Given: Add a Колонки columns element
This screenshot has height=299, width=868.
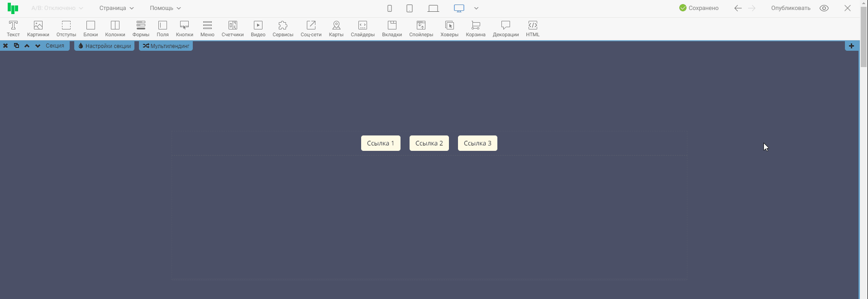Looking at the screenshot, I should coord(115,29).
